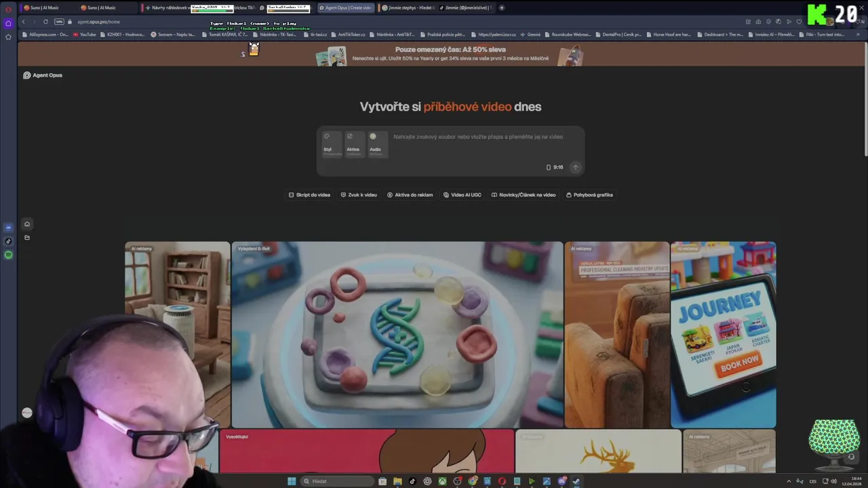Image resolution: width=868 pixels, height=488 pixels.
Task: Open Spotify in Opera sidebar
Action: [8, 255]
